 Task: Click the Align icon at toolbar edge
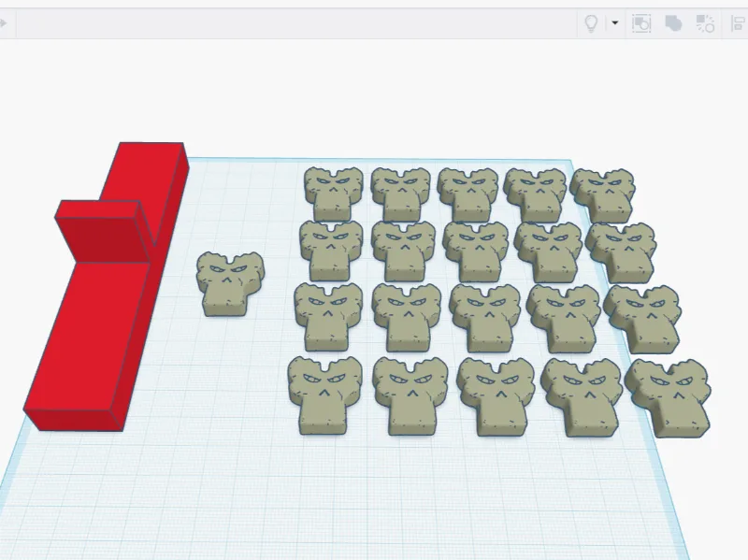pyautogui.click(x=739, y=22)
